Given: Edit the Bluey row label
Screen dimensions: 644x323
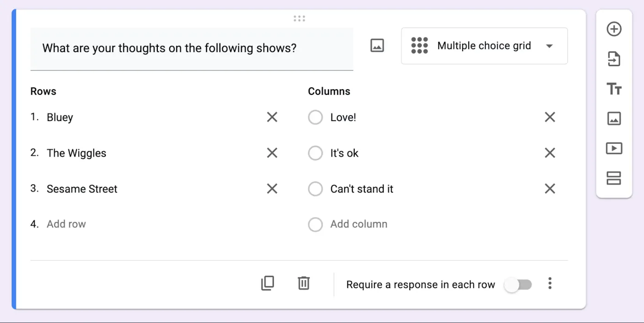Looking at the screenshot, I should (60, 117).
